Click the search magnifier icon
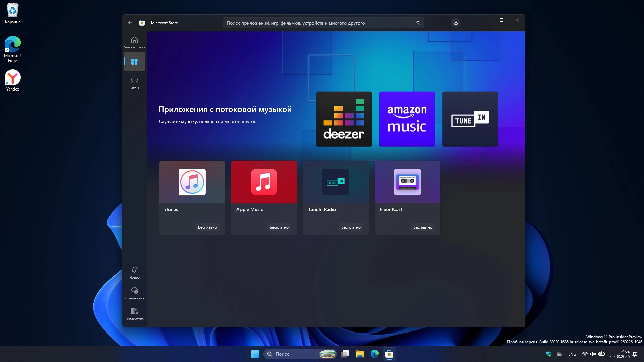The height and width of the screenshot is (362, 644). pos(418,23)
